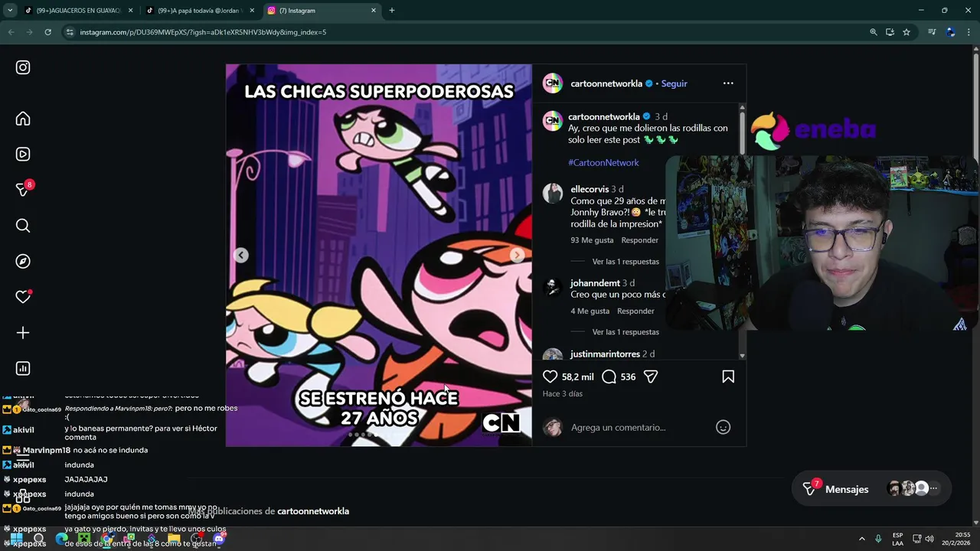Screen dimensions: 980x551
Task: Show hidden system tray icons
Action: click(x=861, y=539)
